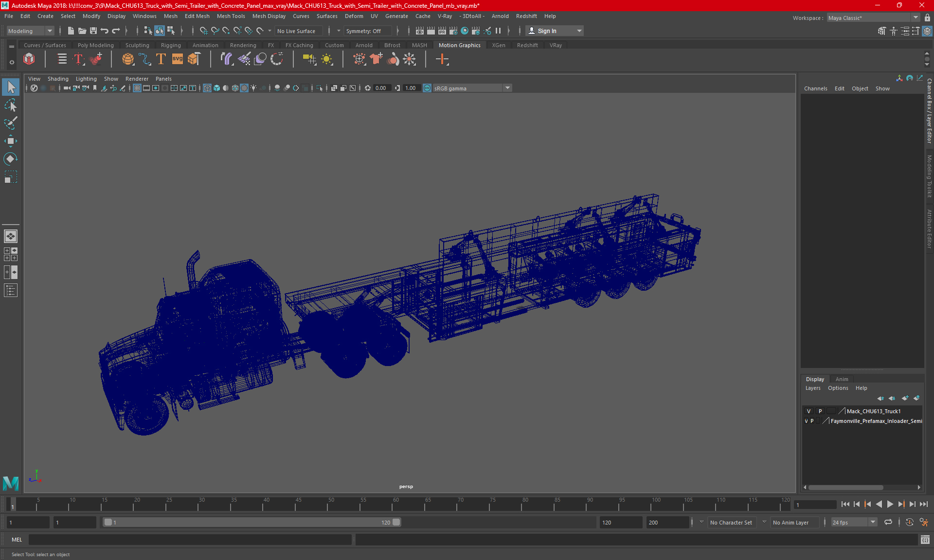Open the Mesh Tools menu
The width and height of the screenshot is (934, 560).
[x=231, y=16]
